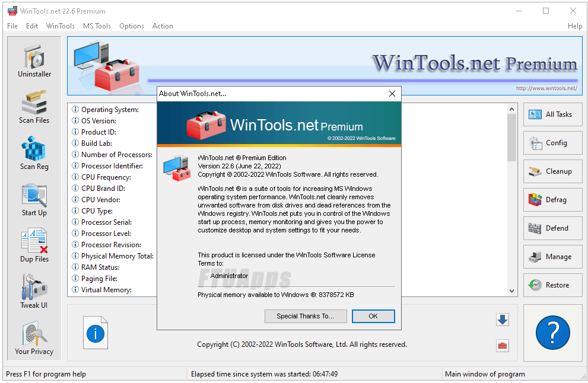The height and width of the screenshot is (383, 588).
Task: Open the Edit menu
Action: click(32, 26)
